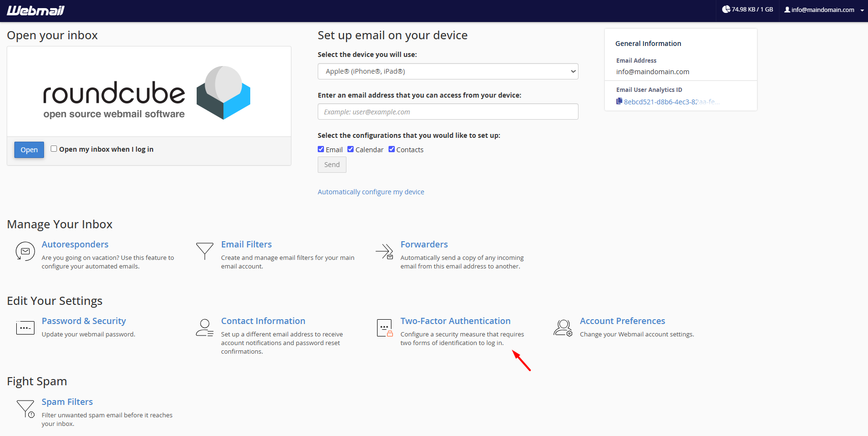
Task: Click the Autoresponders envelope icon
Action: pyautogui.click(x=25, y=251)
